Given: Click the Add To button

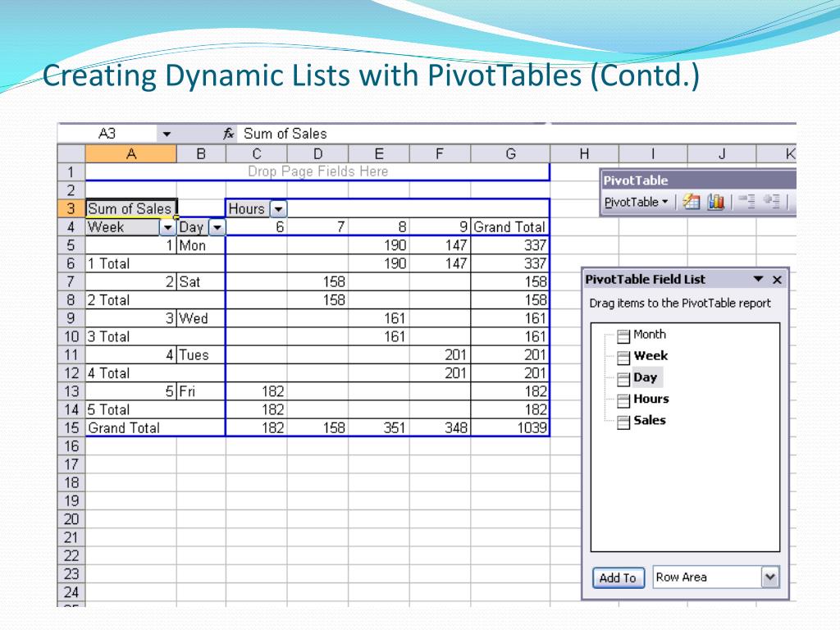Looking at the screenshot, I should pyautogui.click(x=619, y=577).
